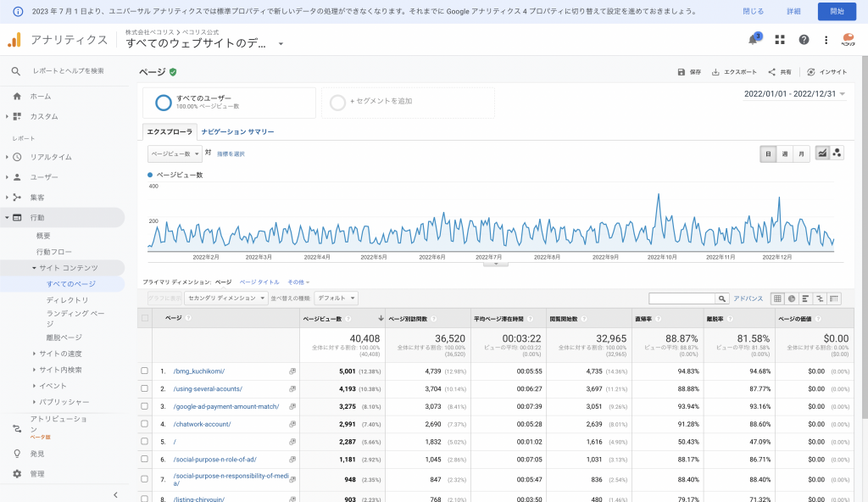
Task: Open ホーム in the sidebar
Action: tap(41, 97)
